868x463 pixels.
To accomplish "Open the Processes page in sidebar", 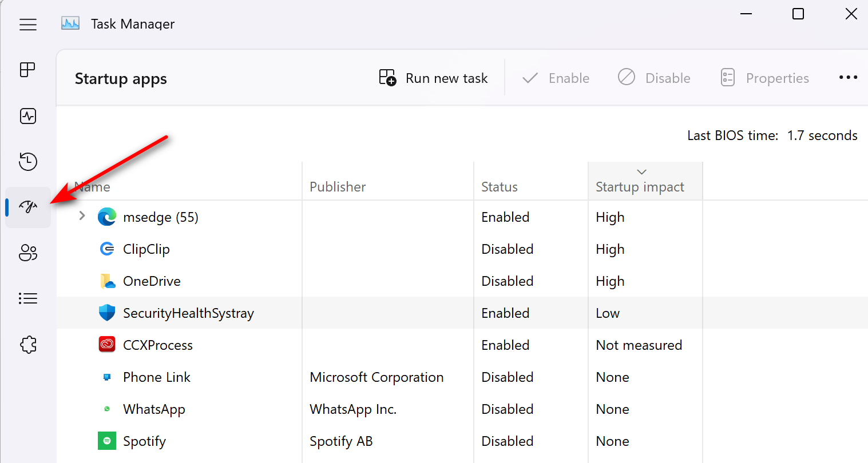I will click(27, 70).
